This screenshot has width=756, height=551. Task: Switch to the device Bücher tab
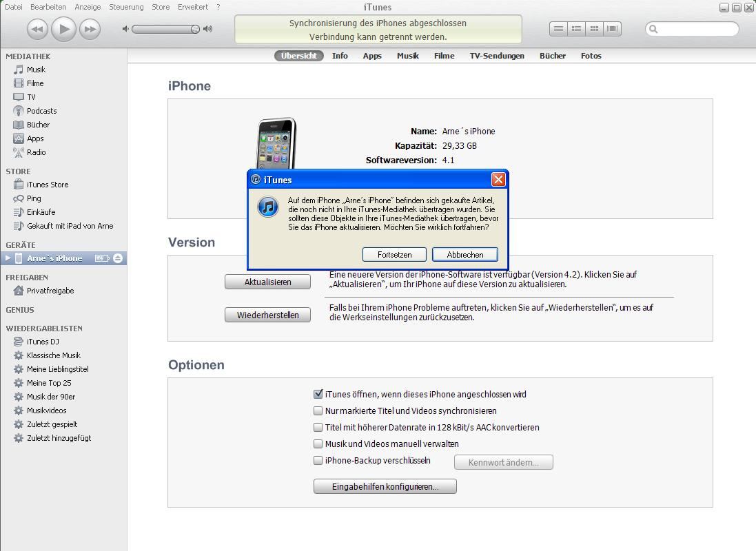(x=553, y=56)
